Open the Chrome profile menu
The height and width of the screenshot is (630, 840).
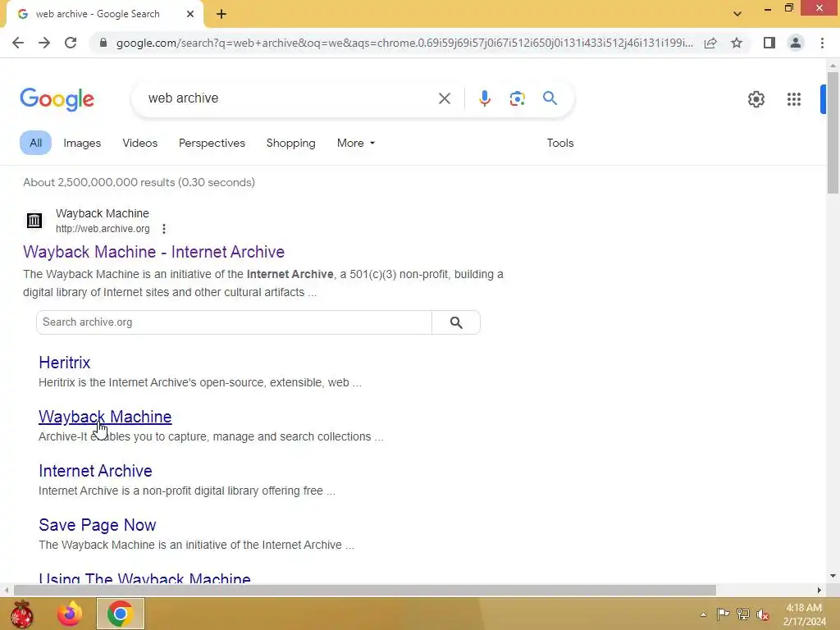click(796, 43)
